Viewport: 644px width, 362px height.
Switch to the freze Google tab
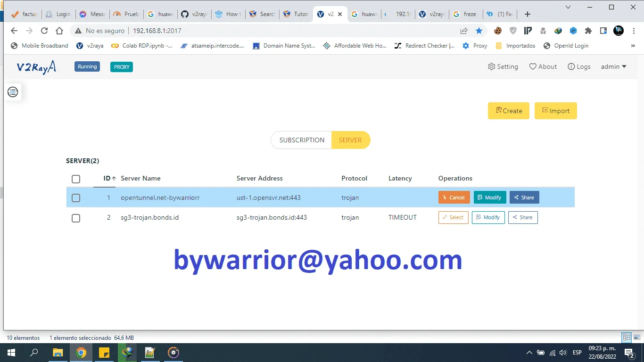click(x=465, y=14)
